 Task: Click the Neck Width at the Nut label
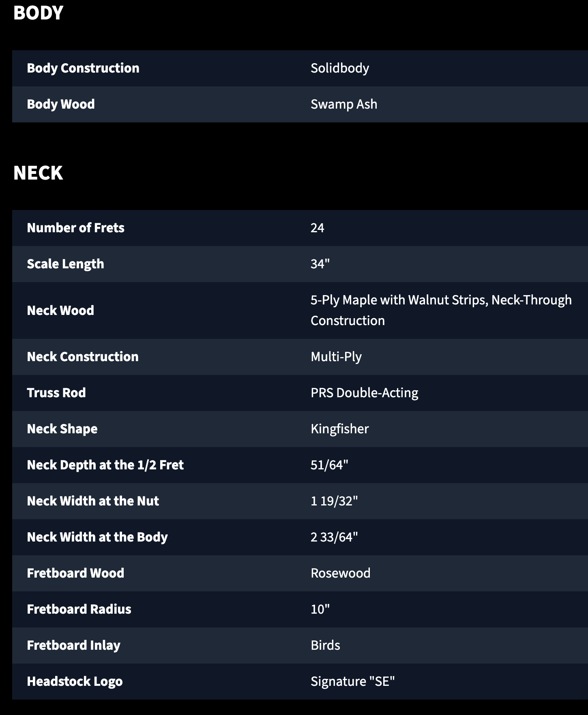coord(93,501)
